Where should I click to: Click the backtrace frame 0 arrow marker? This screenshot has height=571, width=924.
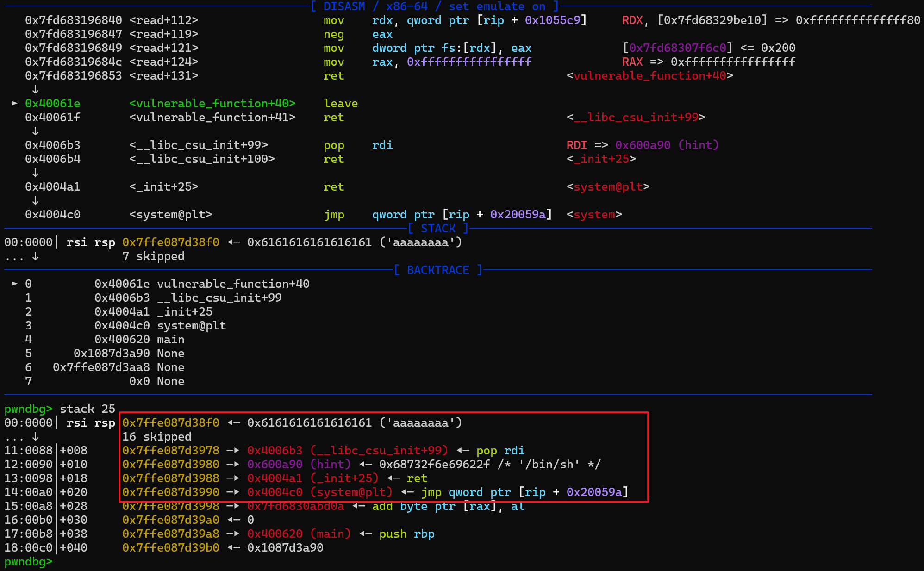[14, 284]
